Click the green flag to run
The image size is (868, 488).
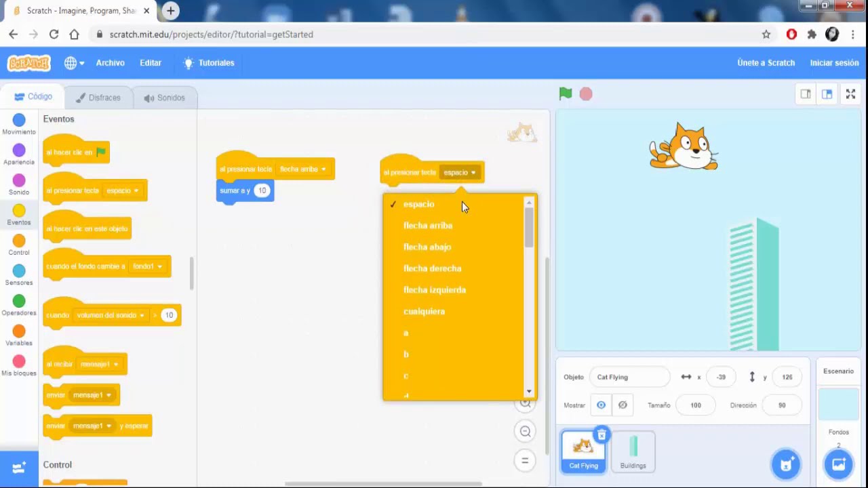click(566, 94)
